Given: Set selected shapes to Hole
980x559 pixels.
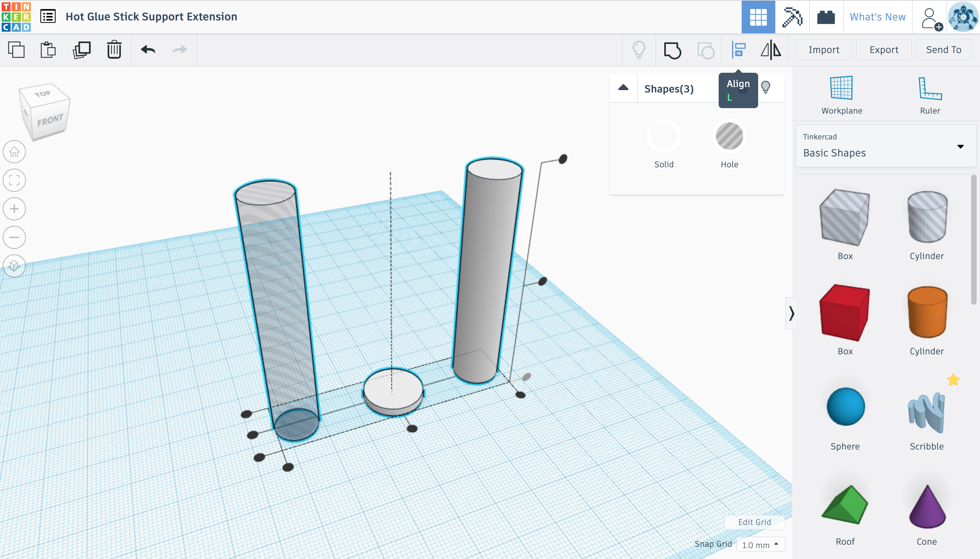Looking at the screenshot, I should click(729, 136).
